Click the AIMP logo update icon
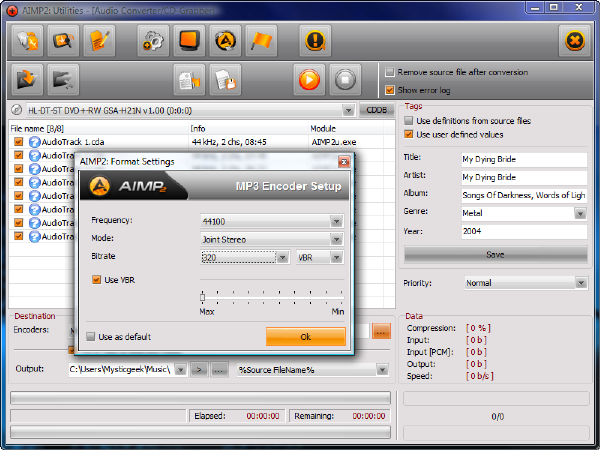Screen dimensions: 600x450 point(225,41)
